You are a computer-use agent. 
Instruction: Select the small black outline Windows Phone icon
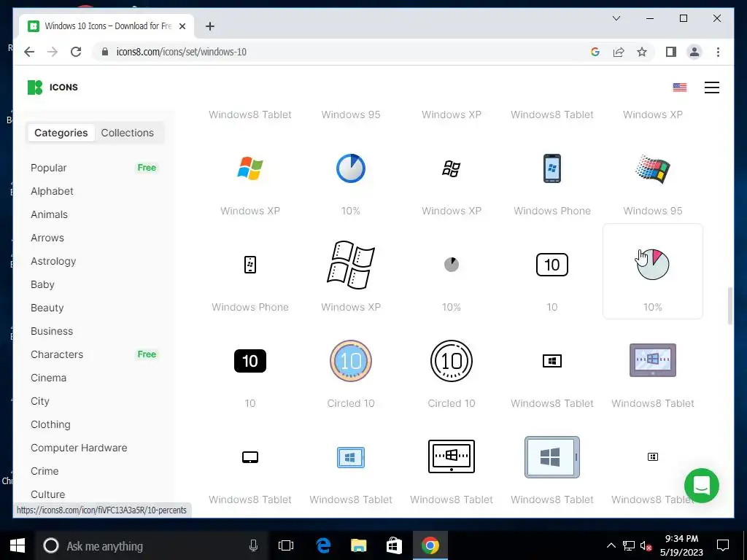250,265
